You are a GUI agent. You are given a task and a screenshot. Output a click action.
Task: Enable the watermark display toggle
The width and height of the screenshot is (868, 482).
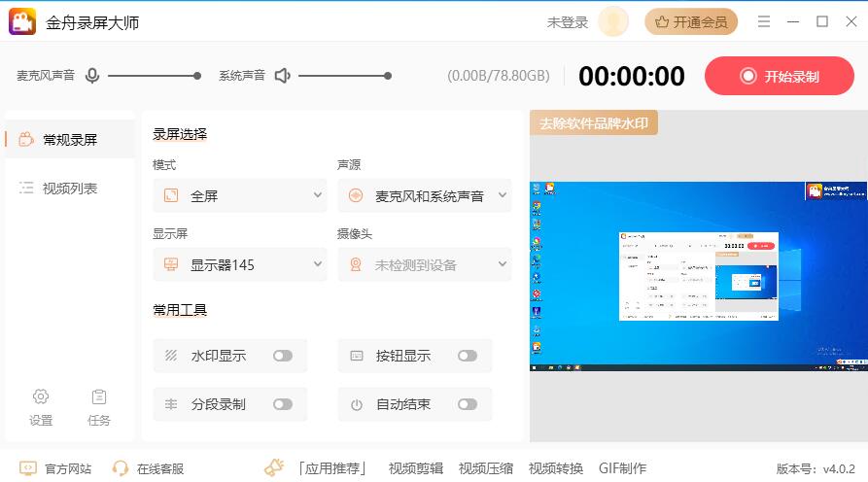(x=282, y=356)
